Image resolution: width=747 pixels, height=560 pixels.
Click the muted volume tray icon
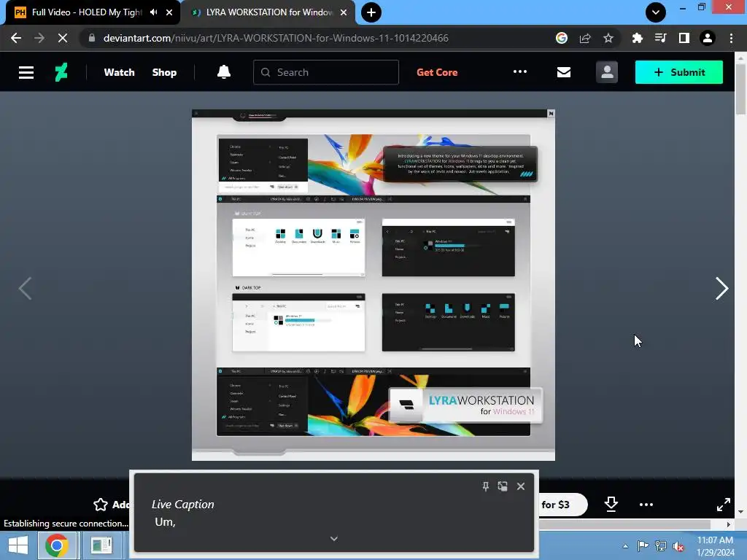(678, 546)
